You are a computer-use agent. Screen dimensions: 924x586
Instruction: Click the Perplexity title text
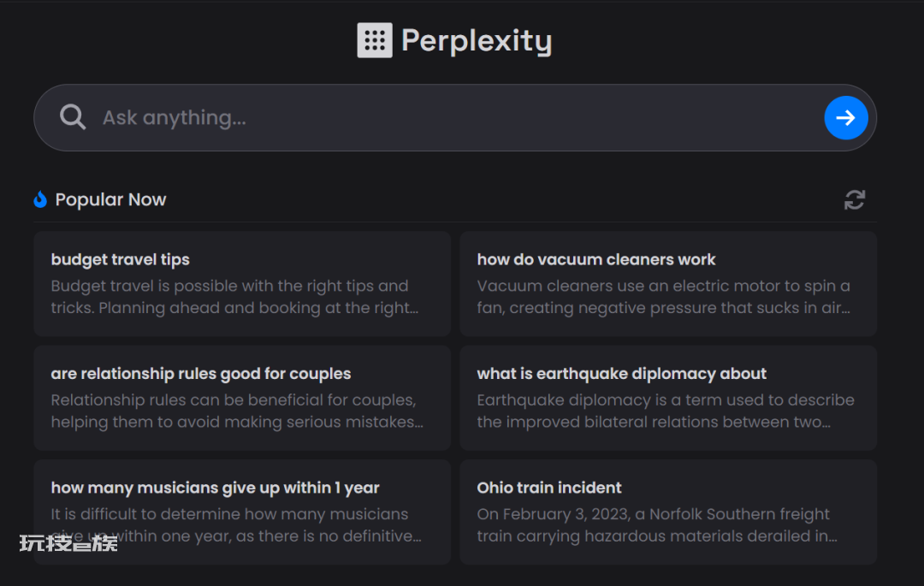(x=477, y=41)
